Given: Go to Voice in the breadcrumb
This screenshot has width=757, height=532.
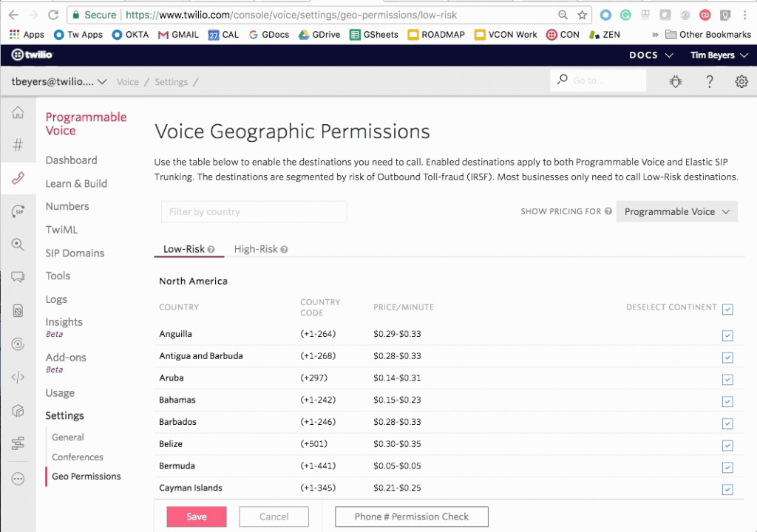Looking at the screenshot, I should [x=127, y=82].
